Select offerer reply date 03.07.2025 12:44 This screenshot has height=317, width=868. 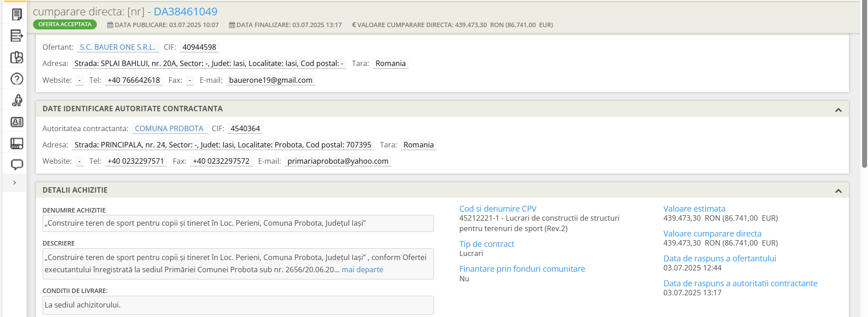[692, 268]
